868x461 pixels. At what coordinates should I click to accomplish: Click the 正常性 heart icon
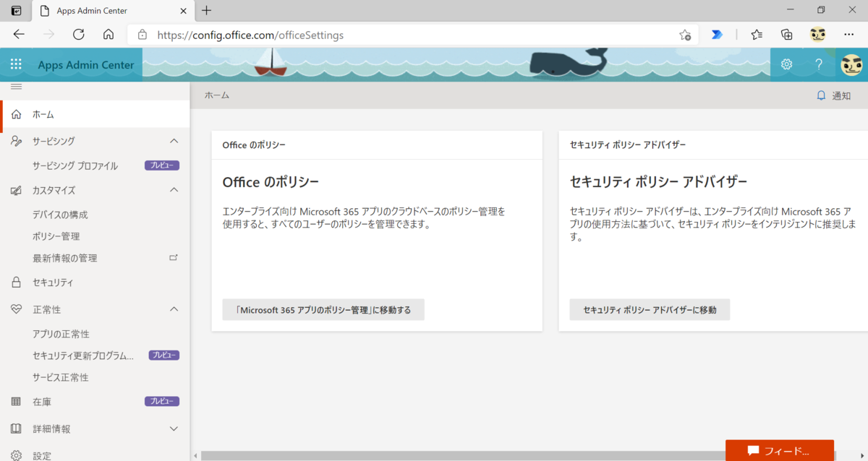click(16, 309)
